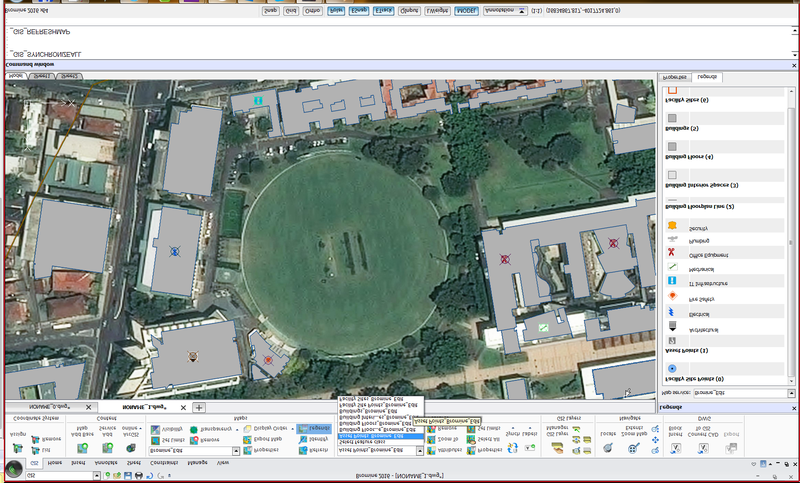Click the Add Service icon
The height and width of the screenshot is (483, 800).
pyautogui.click(x=107, y=447)
